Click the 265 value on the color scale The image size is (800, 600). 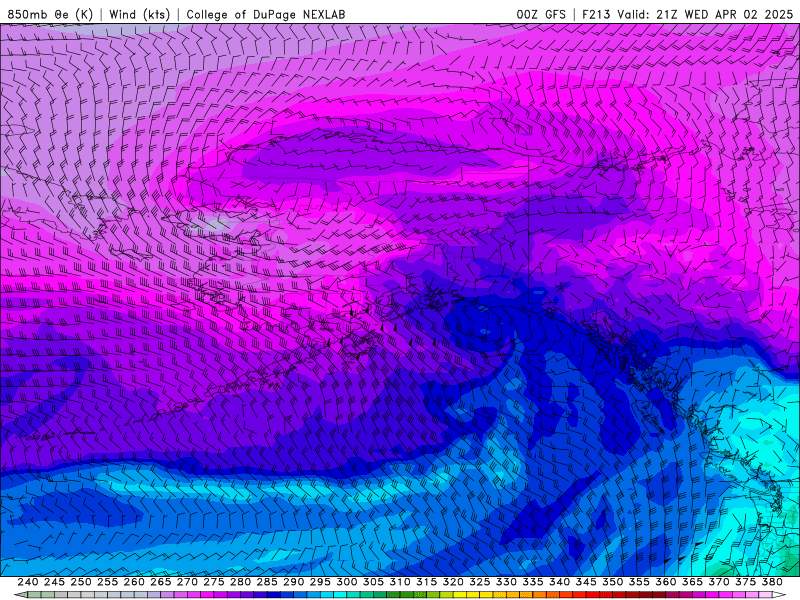coord(161,582)
